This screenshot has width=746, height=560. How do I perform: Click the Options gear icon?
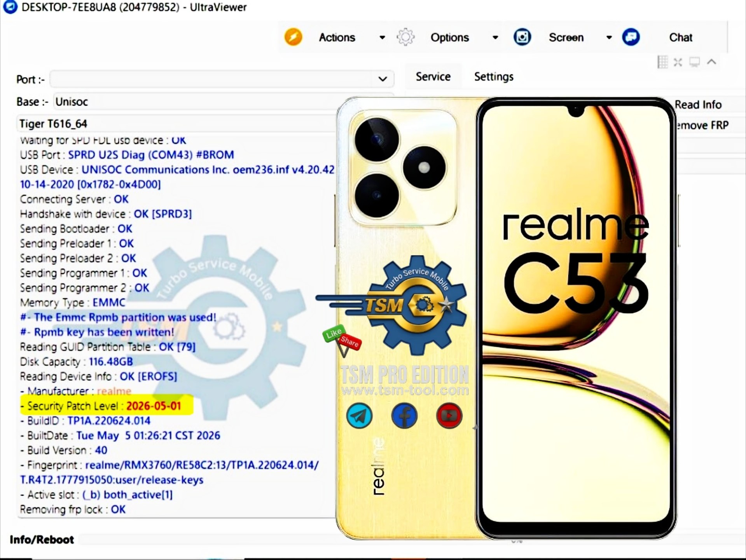(x=405, y=37)
